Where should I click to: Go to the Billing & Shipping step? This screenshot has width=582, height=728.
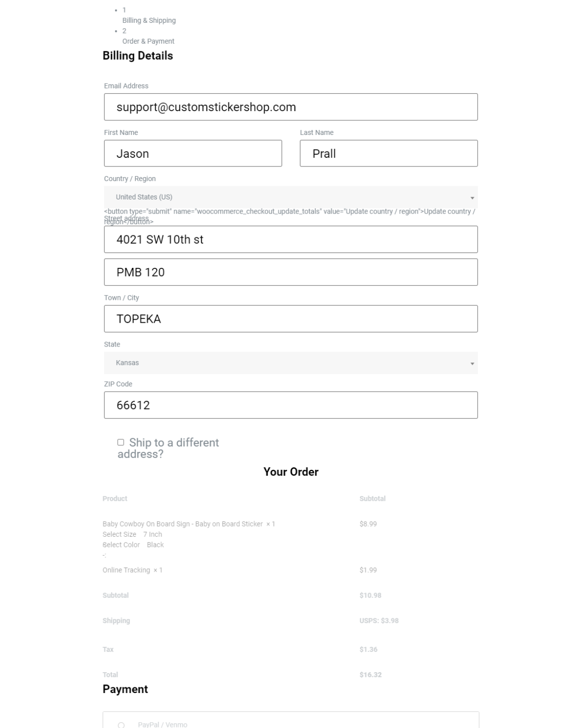[x=149, y=20]
